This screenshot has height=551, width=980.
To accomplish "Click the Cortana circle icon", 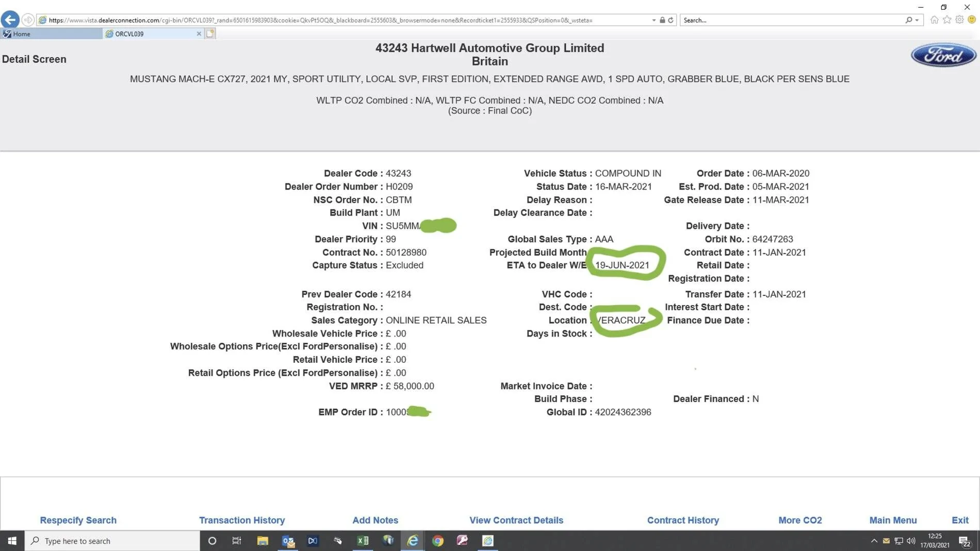I will coord(212,541).
